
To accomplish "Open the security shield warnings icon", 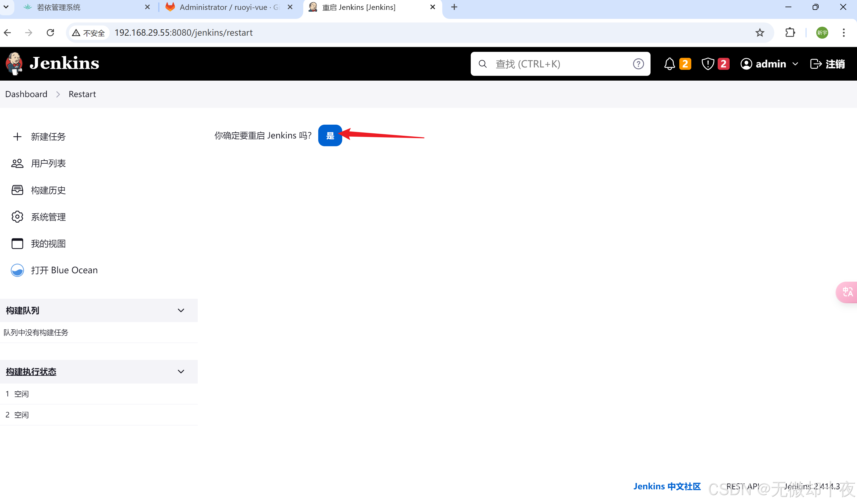I will click(708, 64).
